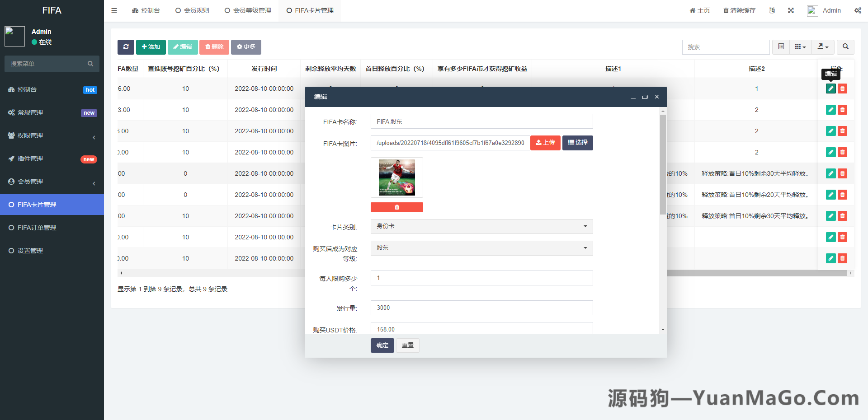Open 会员等级管理 from the top tabs
Screen dimensions: 868x420
(247, 10)
